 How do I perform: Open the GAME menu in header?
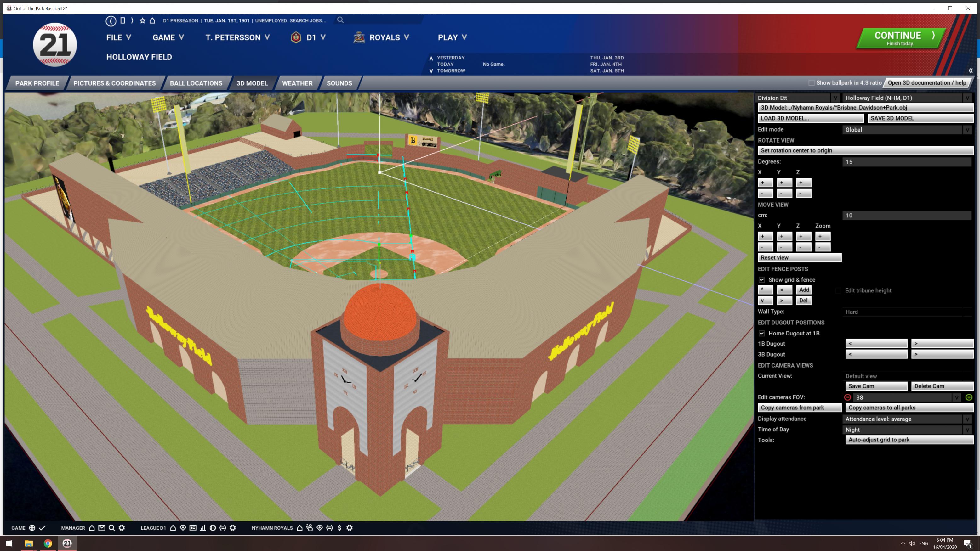pyautogui.click(x=168, y=37)
